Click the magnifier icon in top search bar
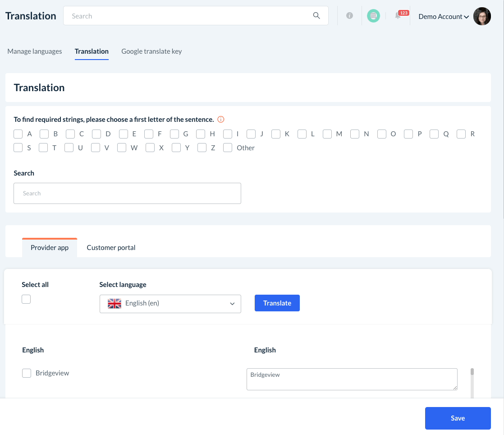Screen dimensions: 504x435 pyautogui.click(x=316, y=16)
